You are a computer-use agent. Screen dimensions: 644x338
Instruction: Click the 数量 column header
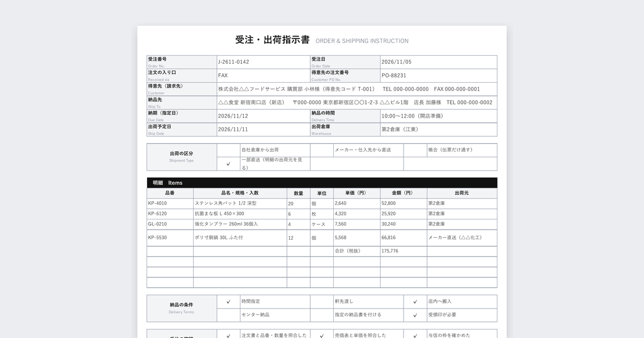click(x=298, y=193)
